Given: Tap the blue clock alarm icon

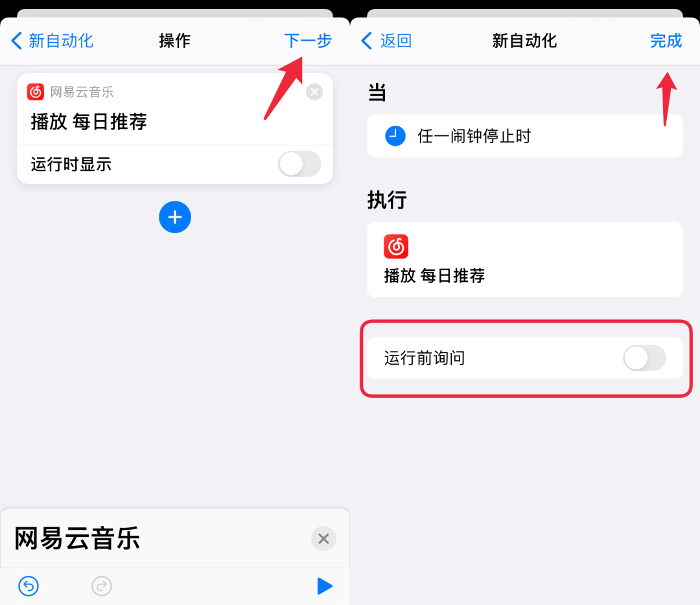Looking at the screenshot, I should point(395,135).
